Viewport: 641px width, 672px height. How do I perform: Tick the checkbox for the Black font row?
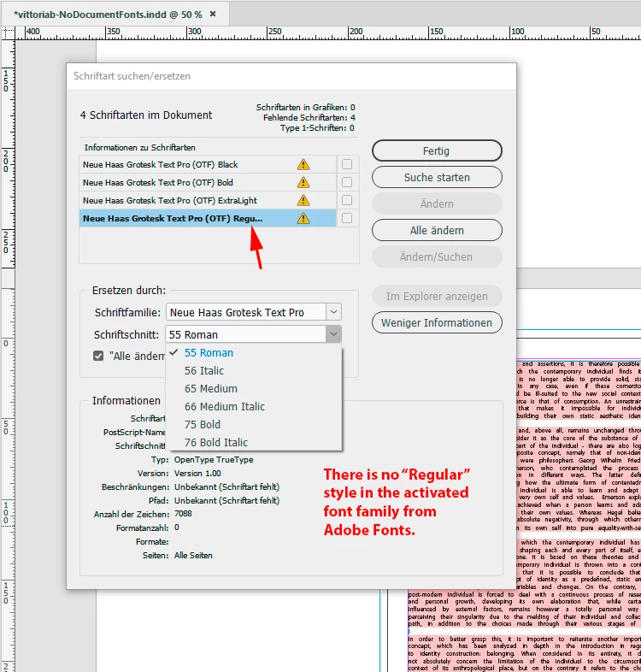click(347, 164)
